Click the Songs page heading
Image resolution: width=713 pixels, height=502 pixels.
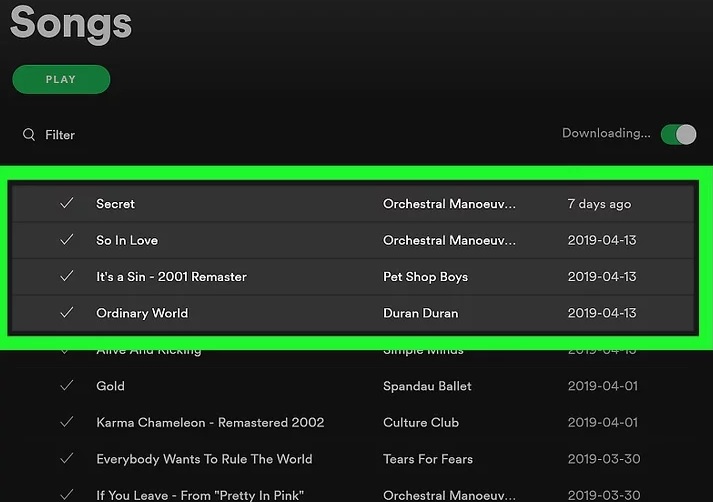coord(71,24)
